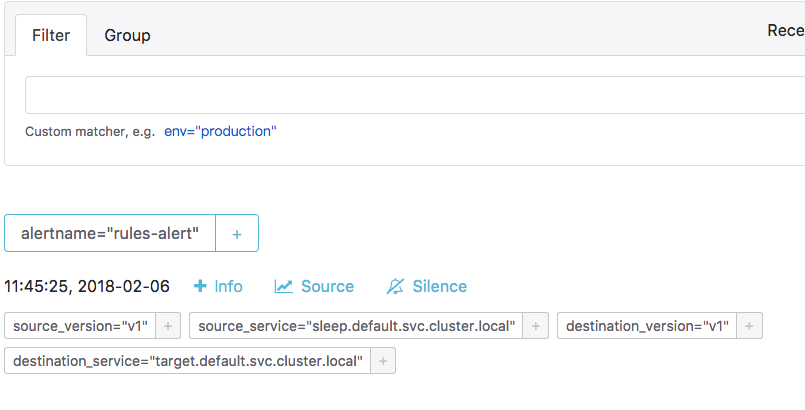
Task: Open the Group tab
Action: click(x=127, y=35)
